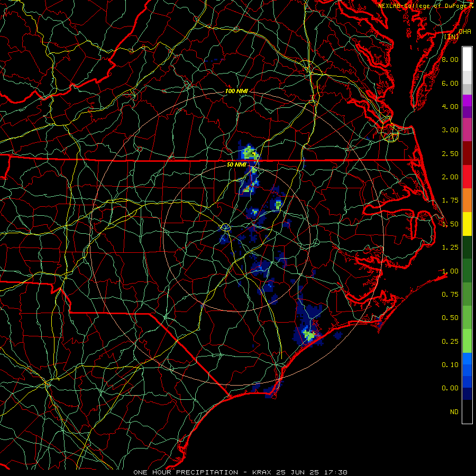Viewport: 476px width, 476px height.
Task: Click the 1.75 legend label
Action: pos(450,200)
